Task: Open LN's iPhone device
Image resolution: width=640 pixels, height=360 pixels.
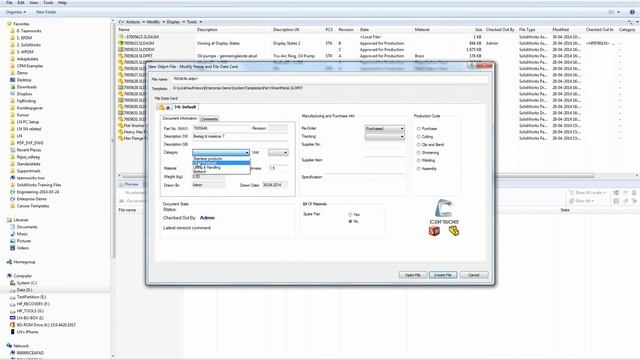Action: coord(27,332)
